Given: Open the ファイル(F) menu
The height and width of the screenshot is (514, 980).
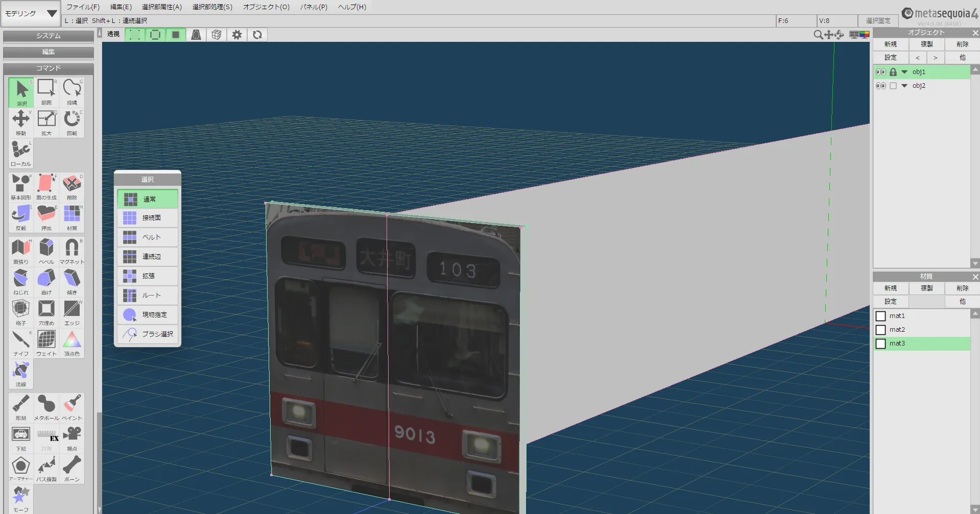Looking at the screenshot, I should pyautogui.click(x=83, y=7).
